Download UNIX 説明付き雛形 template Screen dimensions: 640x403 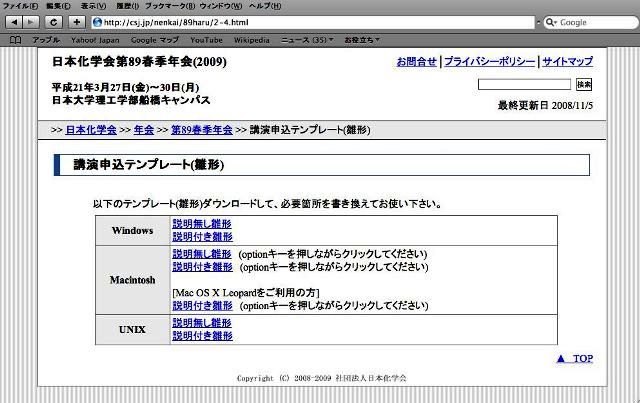pos(201,336)
